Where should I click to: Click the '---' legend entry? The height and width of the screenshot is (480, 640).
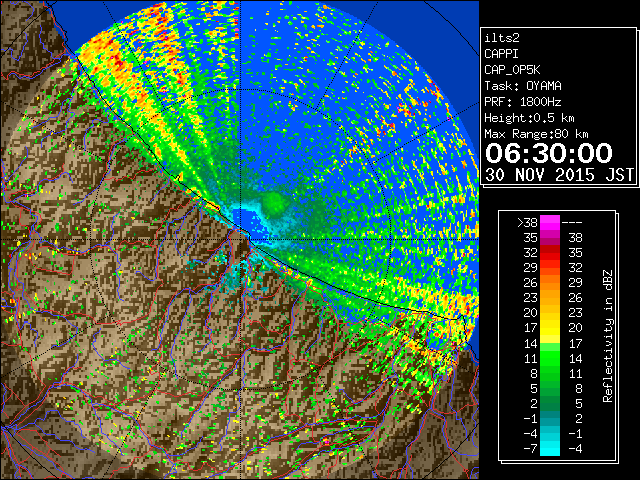point(572,222)
